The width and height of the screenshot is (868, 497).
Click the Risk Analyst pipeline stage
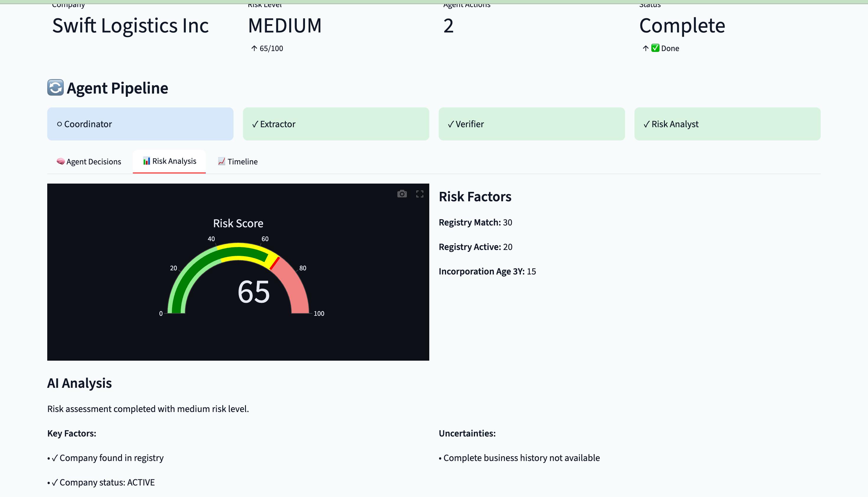point(727,124)
